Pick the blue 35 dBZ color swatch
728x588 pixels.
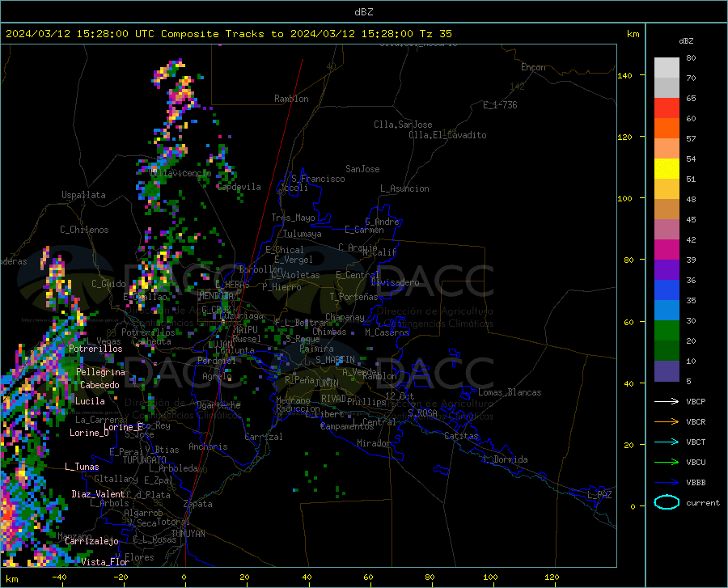pos(667,290)
